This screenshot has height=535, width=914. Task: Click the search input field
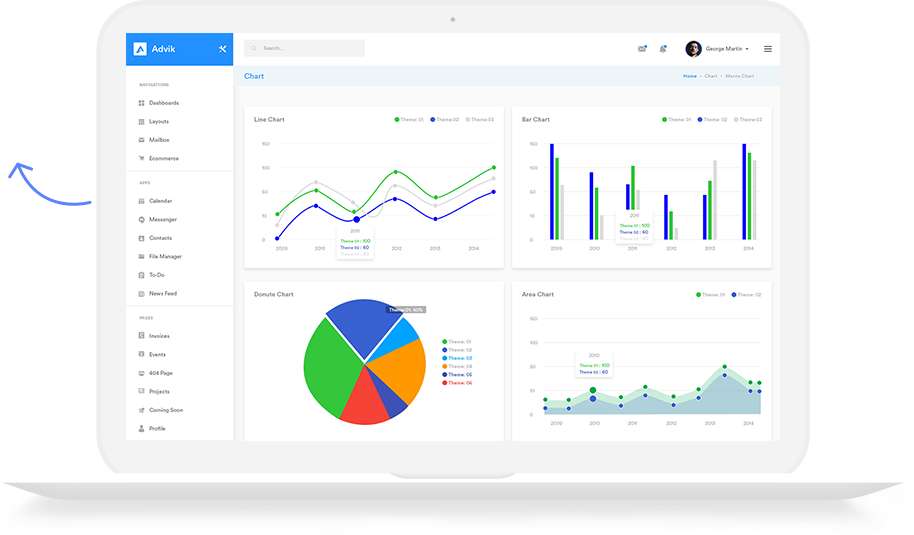coord(310,48)
